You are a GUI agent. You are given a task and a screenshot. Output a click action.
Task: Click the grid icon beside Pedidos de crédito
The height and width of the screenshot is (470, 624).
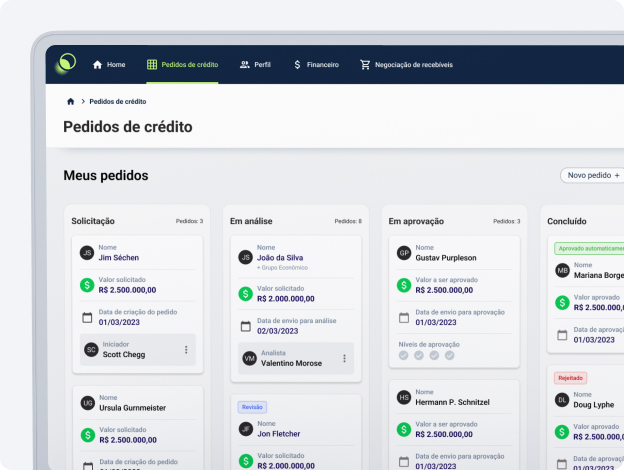click(x=152, y=64)
